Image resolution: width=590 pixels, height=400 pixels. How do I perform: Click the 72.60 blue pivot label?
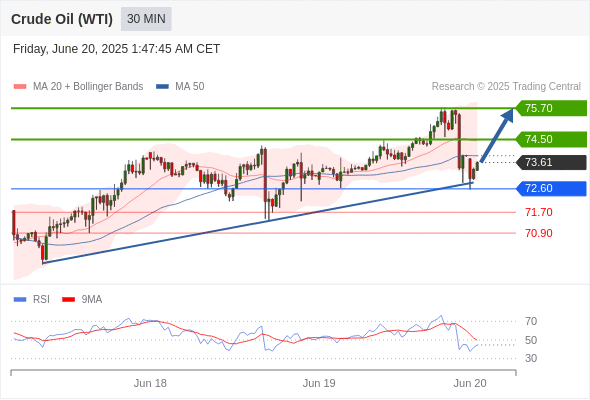click(551, 189)
